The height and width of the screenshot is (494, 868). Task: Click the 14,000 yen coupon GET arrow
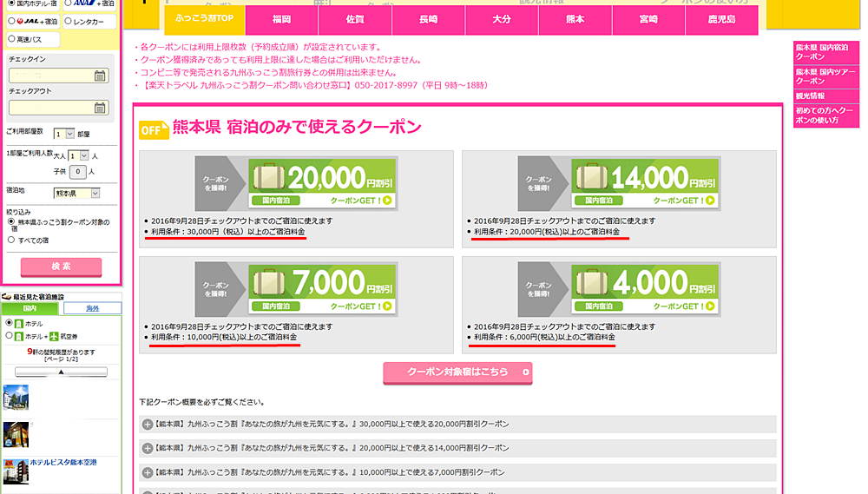pos(710,201)
